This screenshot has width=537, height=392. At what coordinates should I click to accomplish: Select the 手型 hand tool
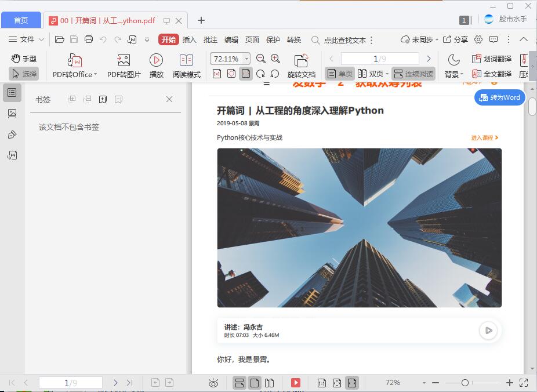[x=26, y=58]
